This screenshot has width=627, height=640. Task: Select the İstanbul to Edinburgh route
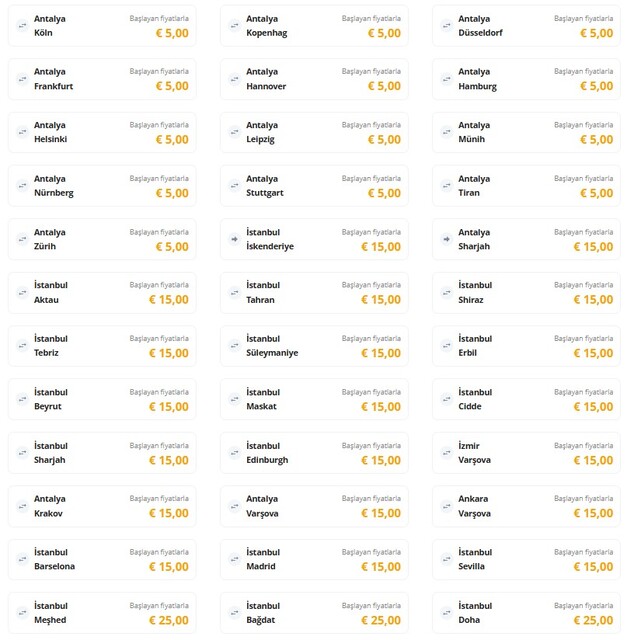313,452
